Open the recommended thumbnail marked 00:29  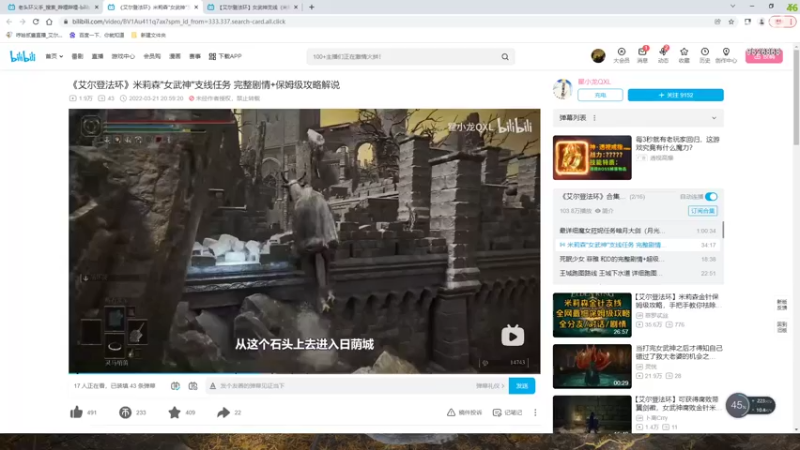coord(592,366)
